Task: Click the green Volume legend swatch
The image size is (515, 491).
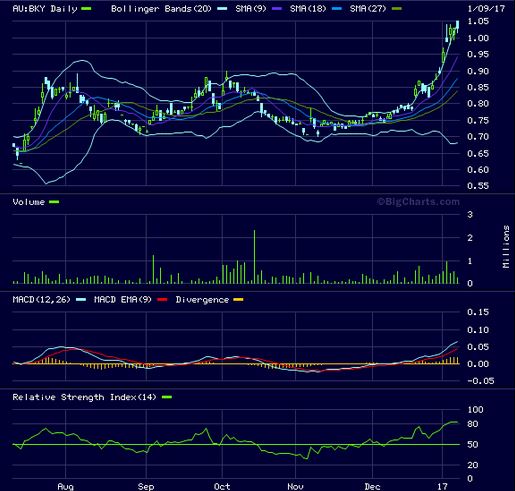Action: [x=54, y=202]
